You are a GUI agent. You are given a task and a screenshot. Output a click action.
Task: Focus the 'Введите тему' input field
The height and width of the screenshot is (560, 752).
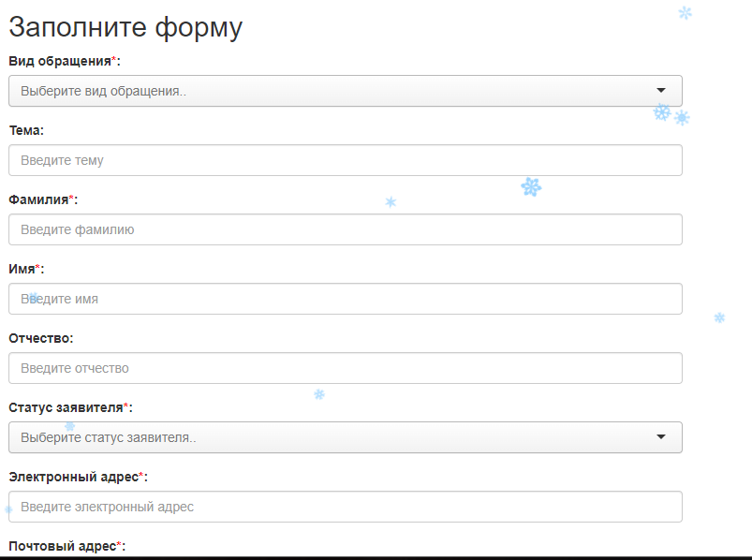(x=346, y=160)
